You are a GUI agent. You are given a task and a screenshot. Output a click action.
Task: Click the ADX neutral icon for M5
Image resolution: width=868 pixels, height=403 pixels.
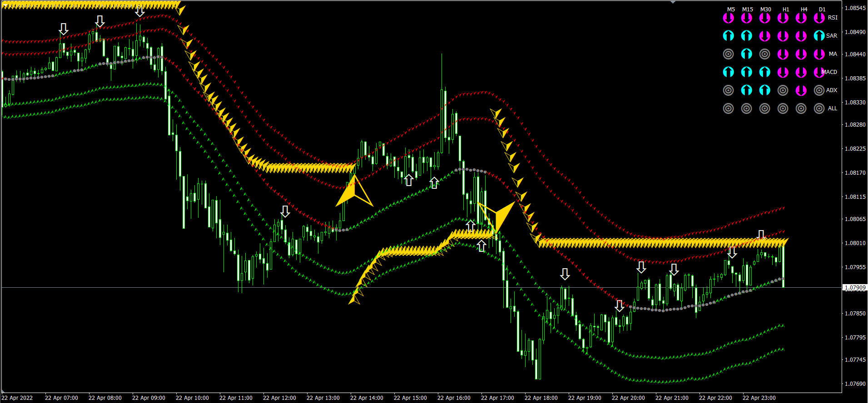tap(729, 90)
